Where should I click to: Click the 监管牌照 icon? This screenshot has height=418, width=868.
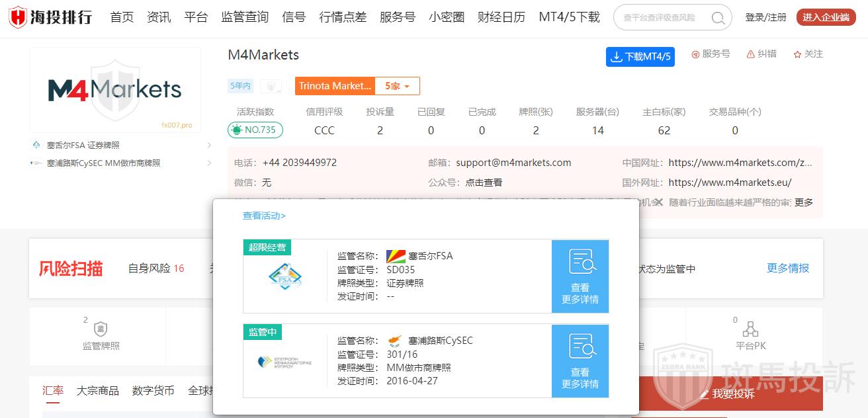coord(101,329)
